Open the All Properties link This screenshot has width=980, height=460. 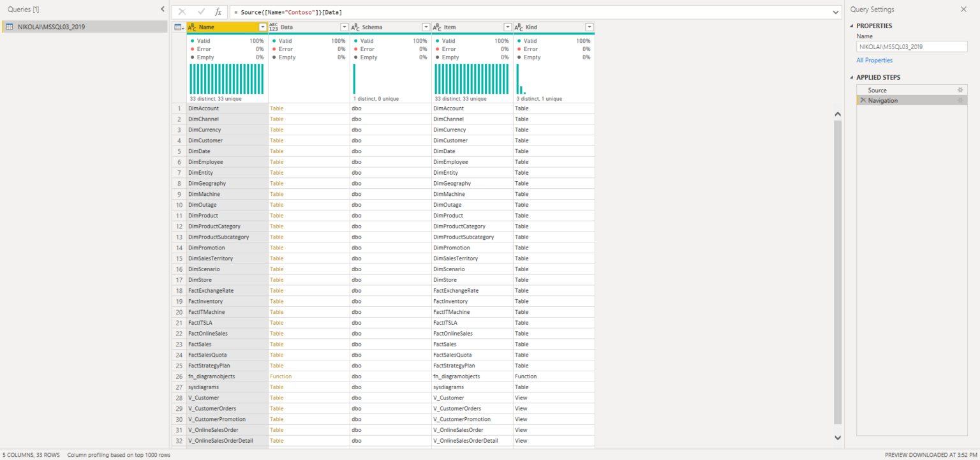(x=874, y=60)
